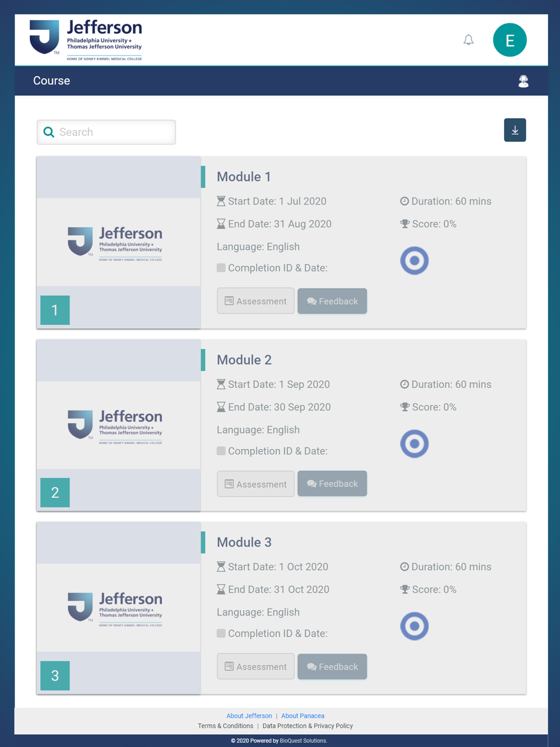This screenshot has width=560, height=747.
Task: Click the Course heading
Action: pos(52,81)
